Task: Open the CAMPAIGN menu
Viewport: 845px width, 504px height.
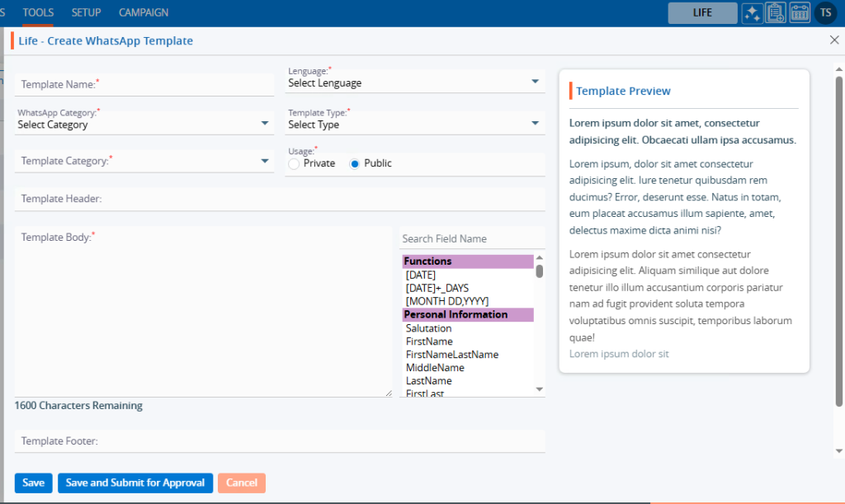Action: pyautogui.click(x=144, y=12)
